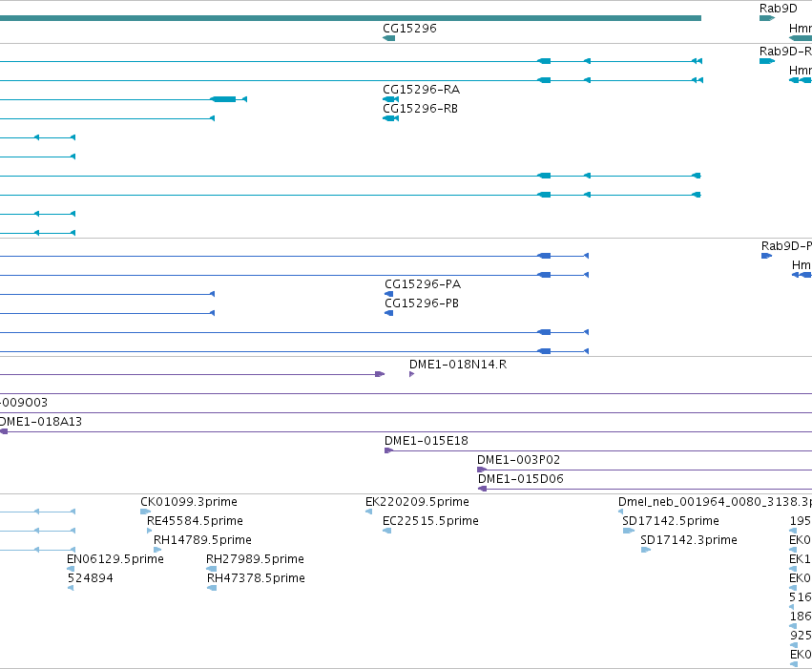Screen dimensions: 812x669
Task: Select the CK01099.3prime EST label
Action: pos(189,502)
